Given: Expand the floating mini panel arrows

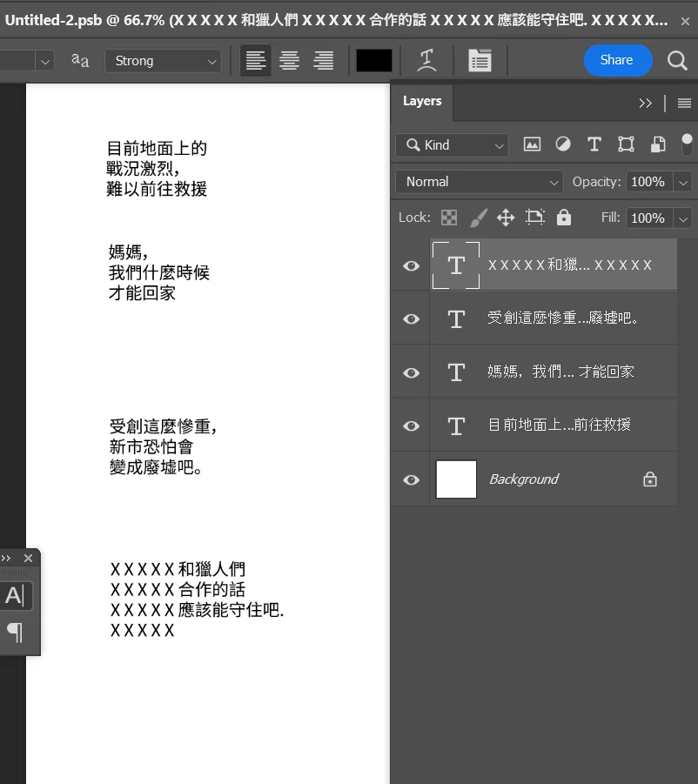Looking at the screenshot, I should [x=6, y=558].
